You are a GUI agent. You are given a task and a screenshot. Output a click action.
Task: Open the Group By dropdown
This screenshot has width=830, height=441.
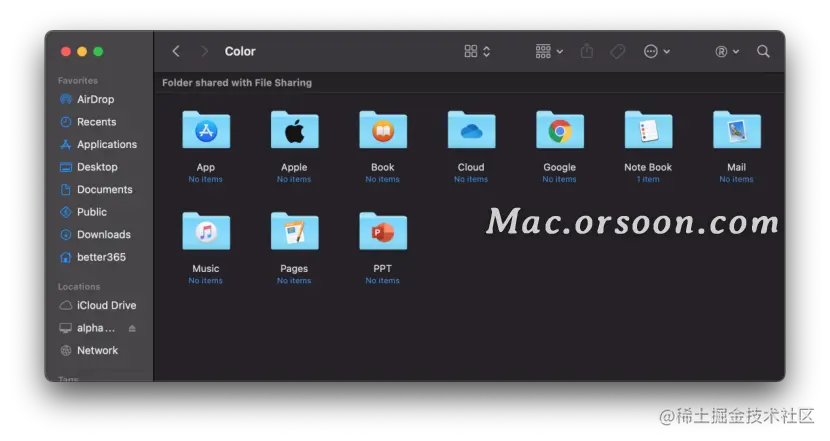tap(549, 51)
